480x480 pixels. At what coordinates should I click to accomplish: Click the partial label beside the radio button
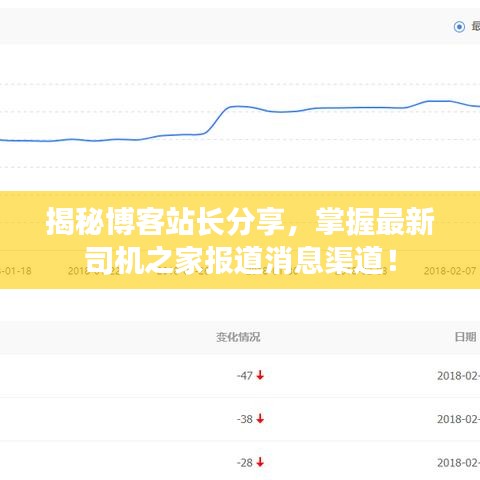pos(476,26)
